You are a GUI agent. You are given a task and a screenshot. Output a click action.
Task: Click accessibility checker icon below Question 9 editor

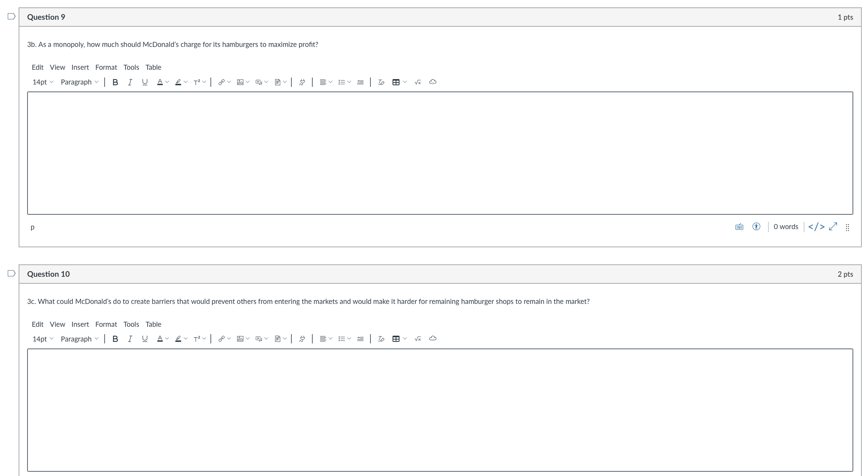coord(756,227)
